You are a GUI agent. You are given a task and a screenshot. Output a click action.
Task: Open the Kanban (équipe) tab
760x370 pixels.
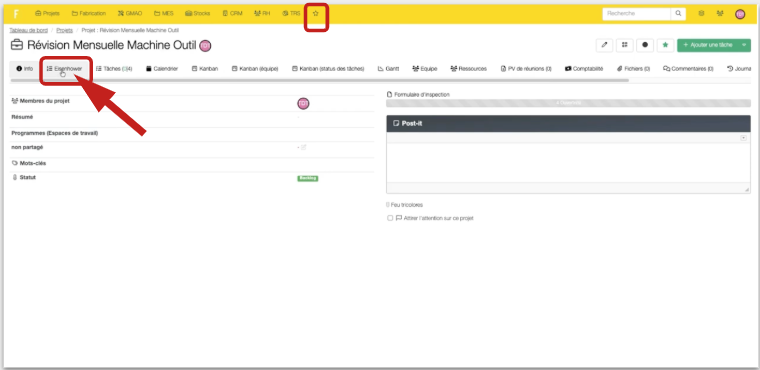[255, 69]
